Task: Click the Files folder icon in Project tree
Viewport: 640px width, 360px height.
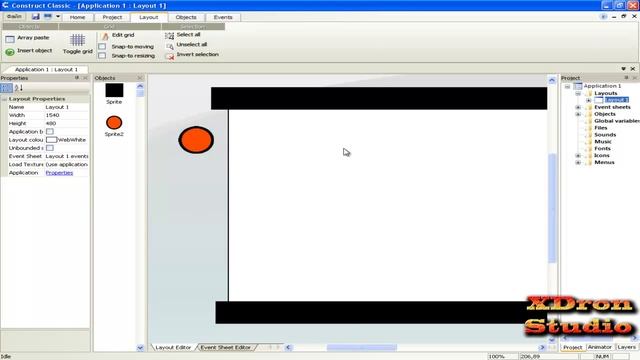Action: pos(588,128)
